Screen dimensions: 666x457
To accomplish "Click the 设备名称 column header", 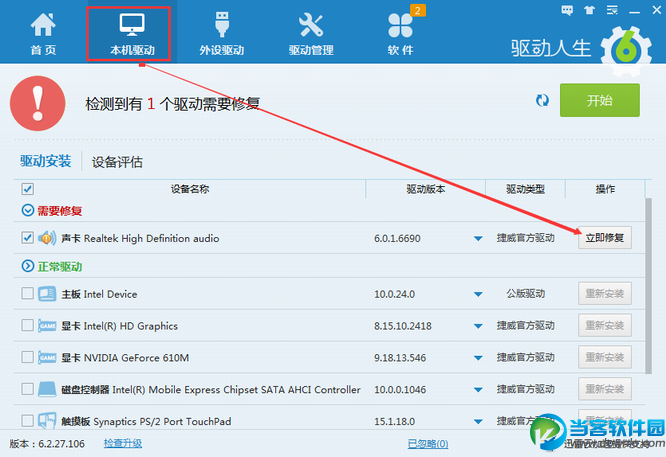I will click(190, 189).
